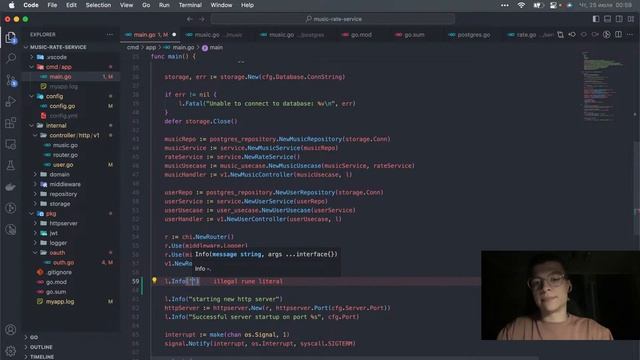Viewport: 640px width, 360px height.
Task: Open the Testing flask view
Action: pos(11,165)
